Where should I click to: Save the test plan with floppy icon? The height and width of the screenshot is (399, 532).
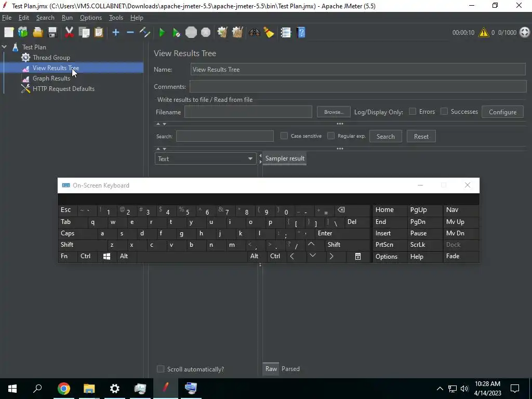52,33
